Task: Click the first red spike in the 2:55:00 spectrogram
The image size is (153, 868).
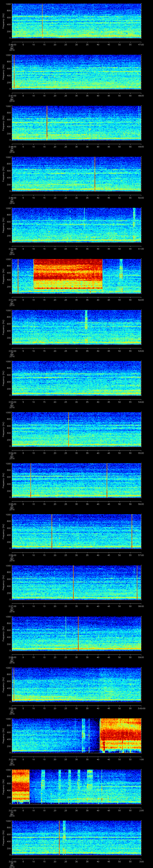Action: pos(31,480)
